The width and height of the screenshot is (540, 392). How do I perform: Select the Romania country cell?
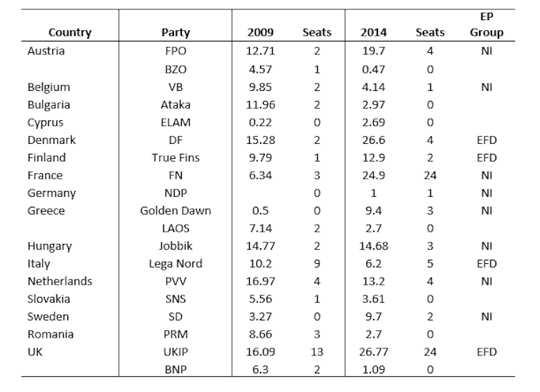[51, 334]
